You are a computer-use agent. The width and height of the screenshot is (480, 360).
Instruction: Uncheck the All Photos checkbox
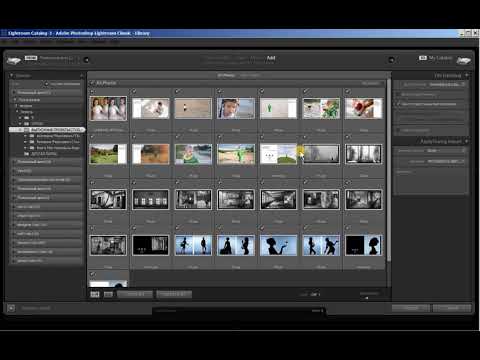92,83
